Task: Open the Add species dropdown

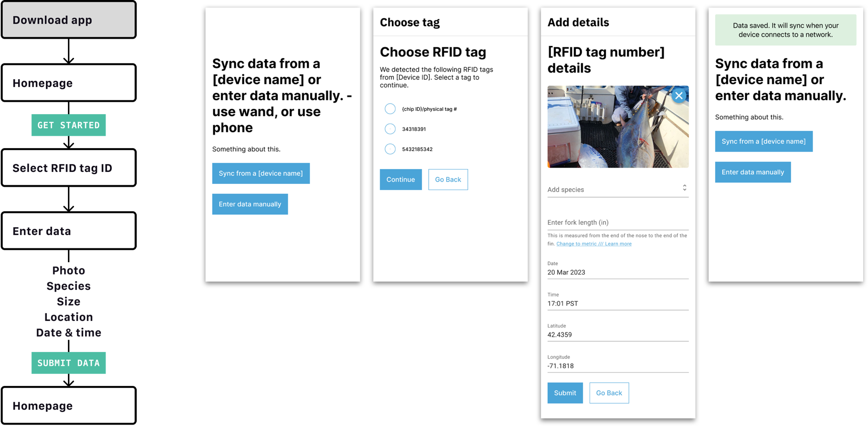Action: (618, 189)
